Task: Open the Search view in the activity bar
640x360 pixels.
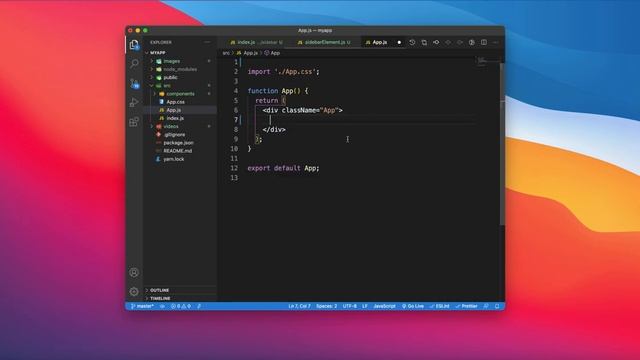Action: click(x=134, y=63)
